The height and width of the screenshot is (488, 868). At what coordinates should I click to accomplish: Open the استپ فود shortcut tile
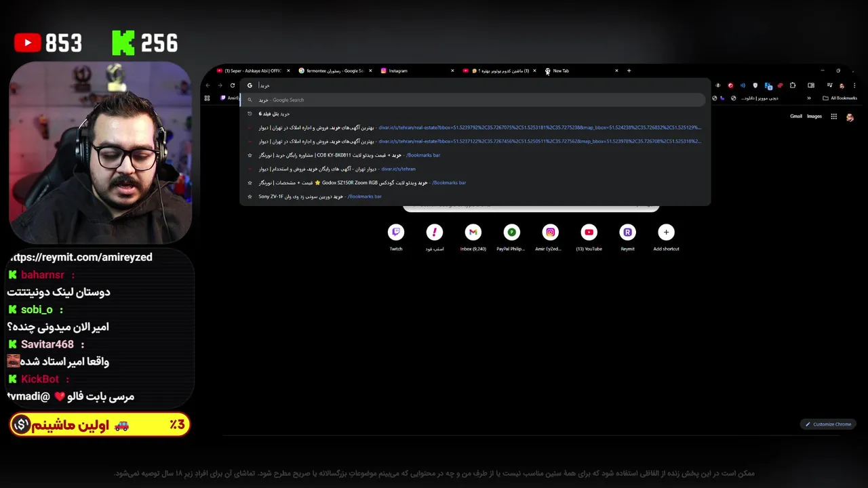click(x=435, y=237)
